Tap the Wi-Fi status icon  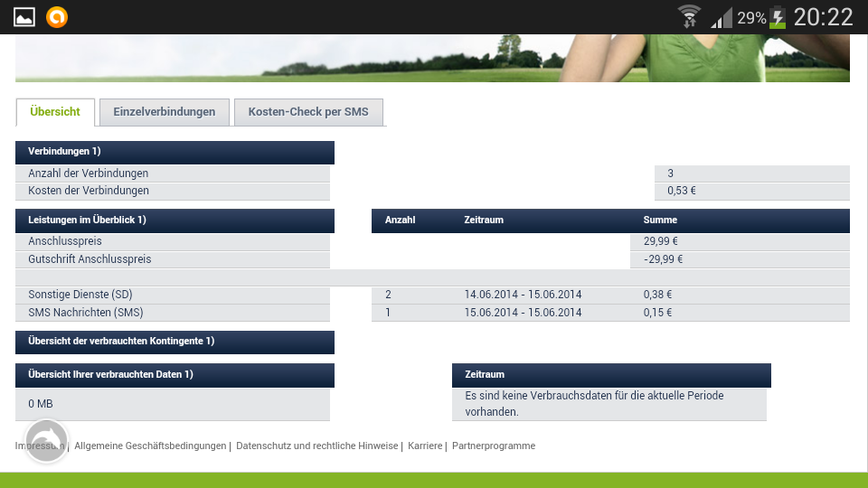(690, 16)
